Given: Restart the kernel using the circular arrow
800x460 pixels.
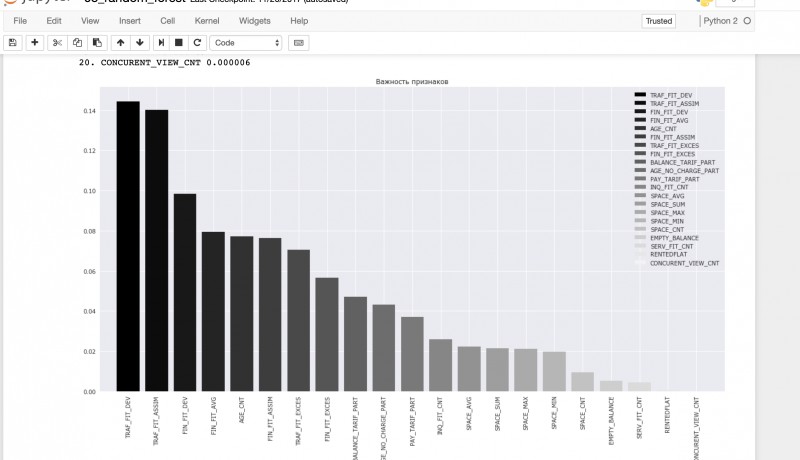Looking at the screenshot, I should (198, 43).
